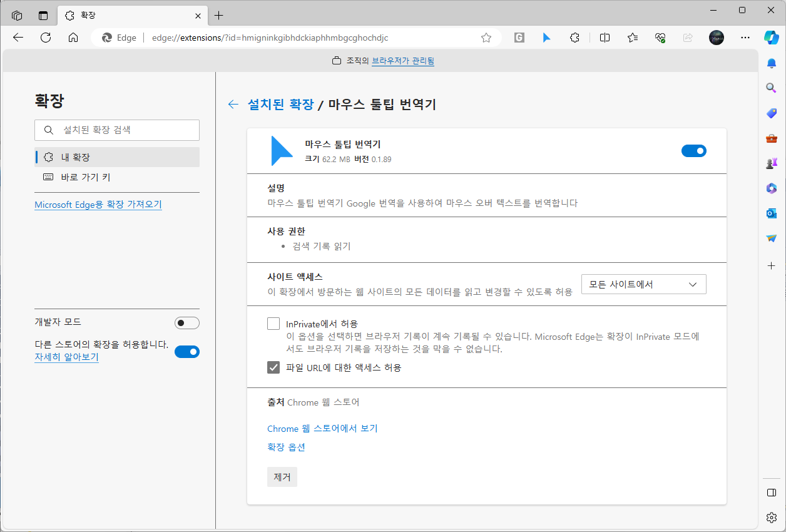The height and width of the screenshot is (532, 786).
Task: Select 내 확장 in left menu
Action: coord(117,157)
